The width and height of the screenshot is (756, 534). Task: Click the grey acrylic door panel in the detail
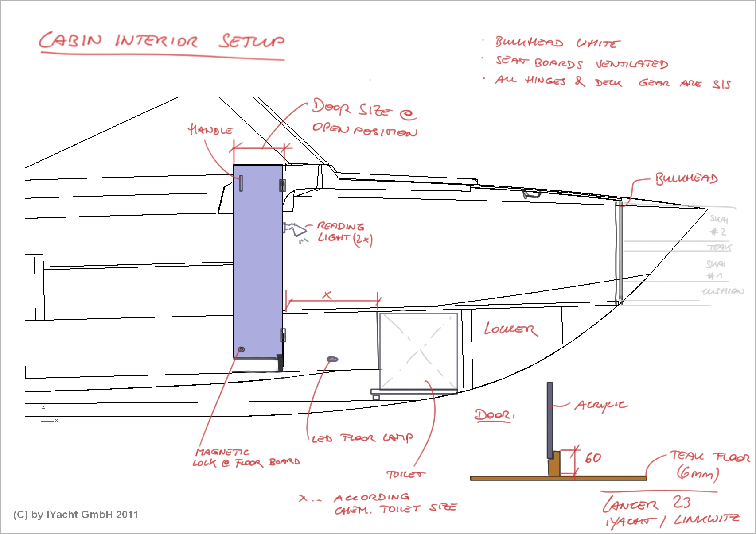(550, 420)
